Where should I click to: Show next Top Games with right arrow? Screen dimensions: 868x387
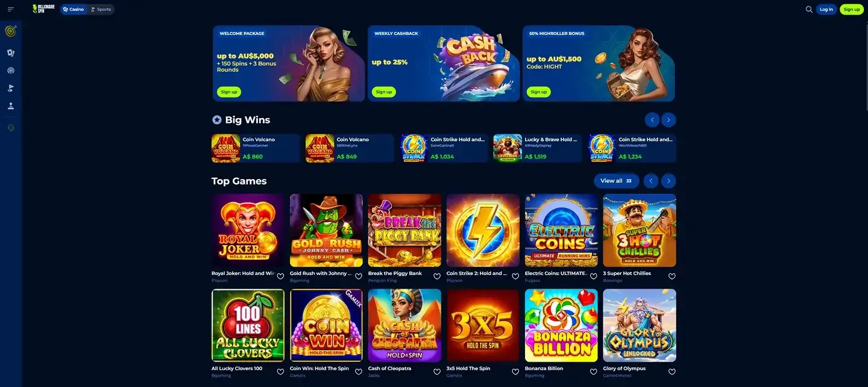pos(668,181)
